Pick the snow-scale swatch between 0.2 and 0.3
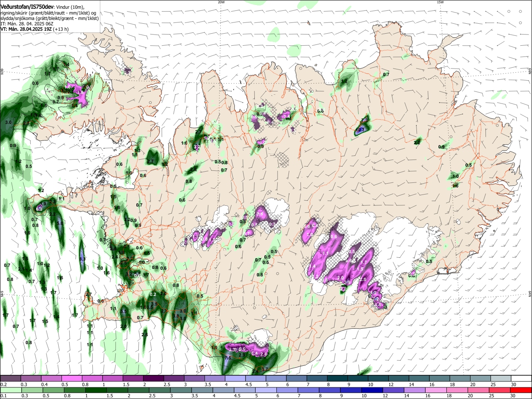Viewport: 532px width, 399px height. 10,378
